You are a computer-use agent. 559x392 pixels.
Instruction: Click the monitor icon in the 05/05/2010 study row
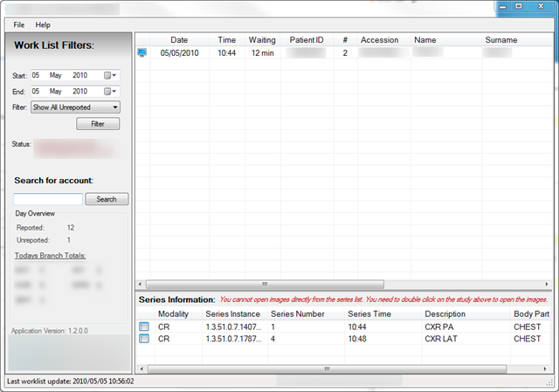point(141,52)
